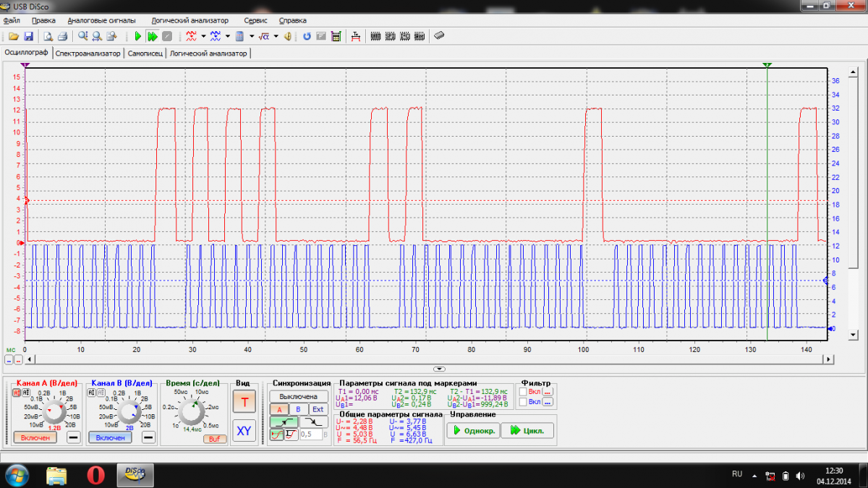Open dropdown arrow beside blue waveform icon
Viewport: 868px width, 488px height.
228,36
